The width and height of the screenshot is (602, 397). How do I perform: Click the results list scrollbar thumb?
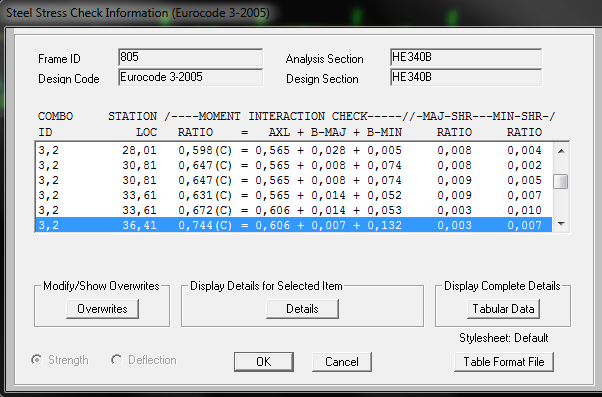[561, 182]
